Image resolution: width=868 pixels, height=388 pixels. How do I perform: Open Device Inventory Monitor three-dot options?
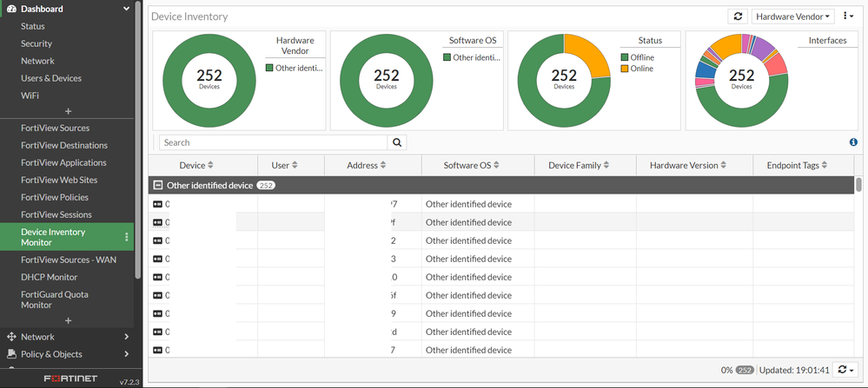click(126, 237)
